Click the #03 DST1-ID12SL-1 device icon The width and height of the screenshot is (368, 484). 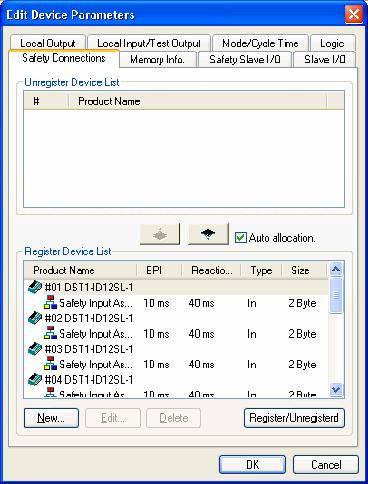pyautogui.click(x=35, y=349)
